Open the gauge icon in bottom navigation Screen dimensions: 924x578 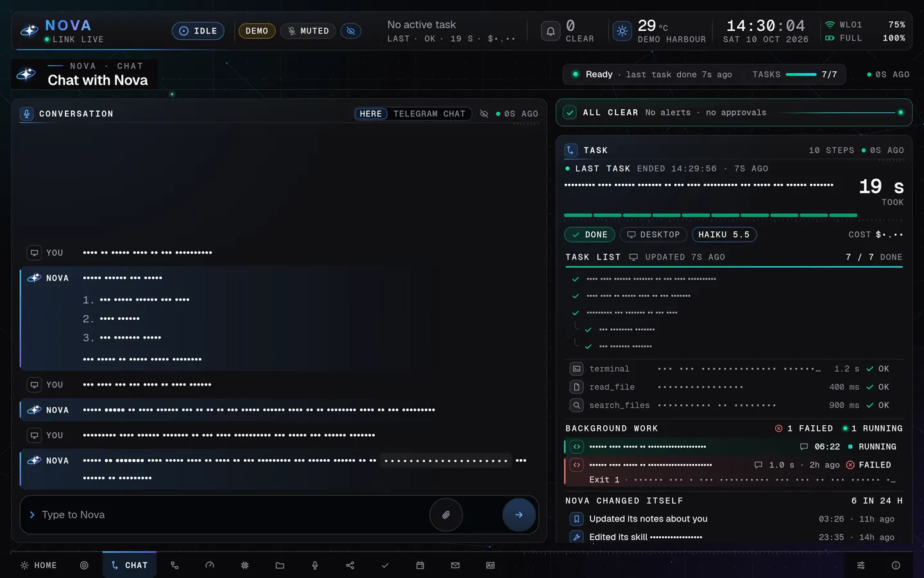[210, 565]
